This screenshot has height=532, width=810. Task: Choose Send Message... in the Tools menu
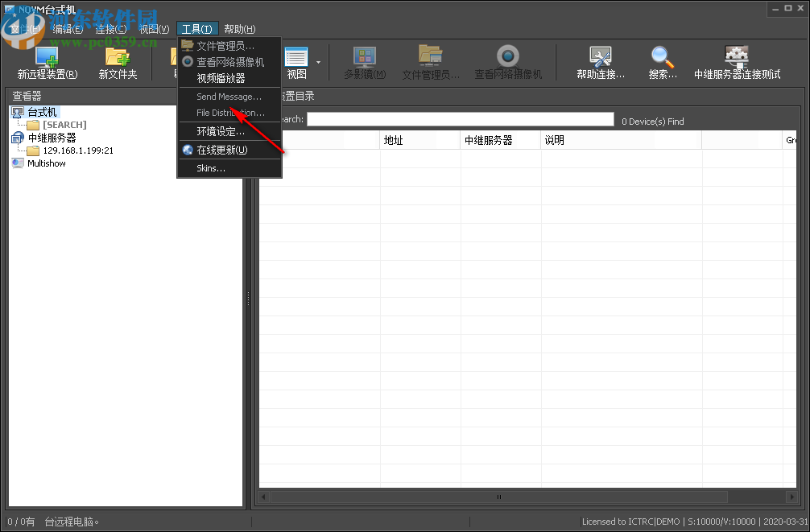[230, 97]
